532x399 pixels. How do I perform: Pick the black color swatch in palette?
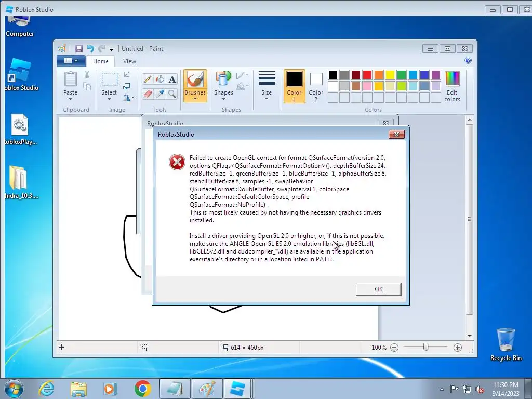click(333, 75)
